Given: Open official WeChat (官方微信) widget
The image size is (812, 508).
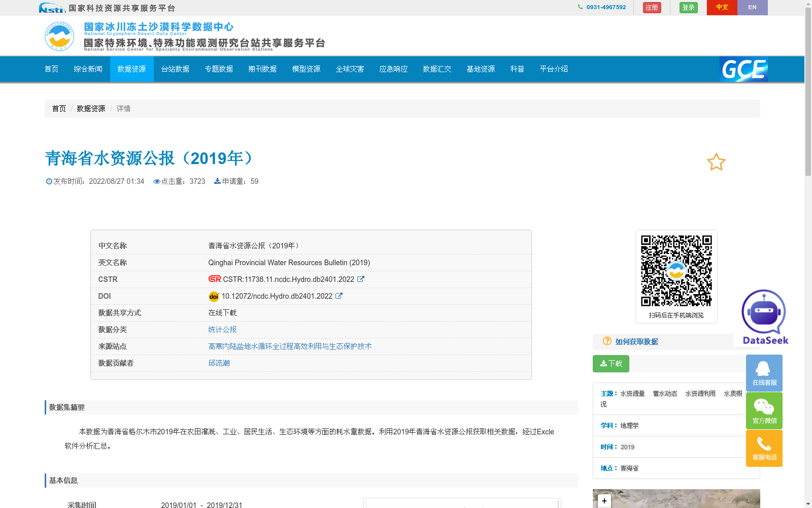Looking at the screenshot, I should click(x=764, y=410).
